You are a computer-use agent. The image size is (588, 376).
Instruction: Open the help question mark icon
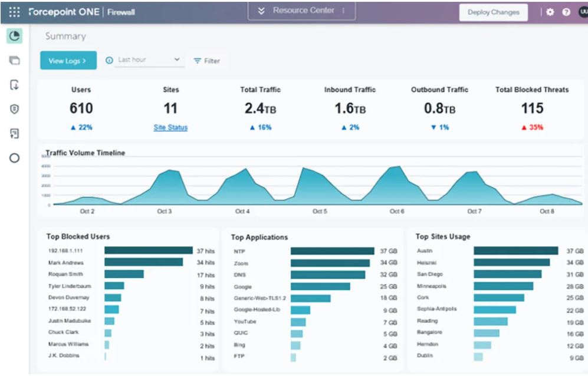(x=566, y=12)
